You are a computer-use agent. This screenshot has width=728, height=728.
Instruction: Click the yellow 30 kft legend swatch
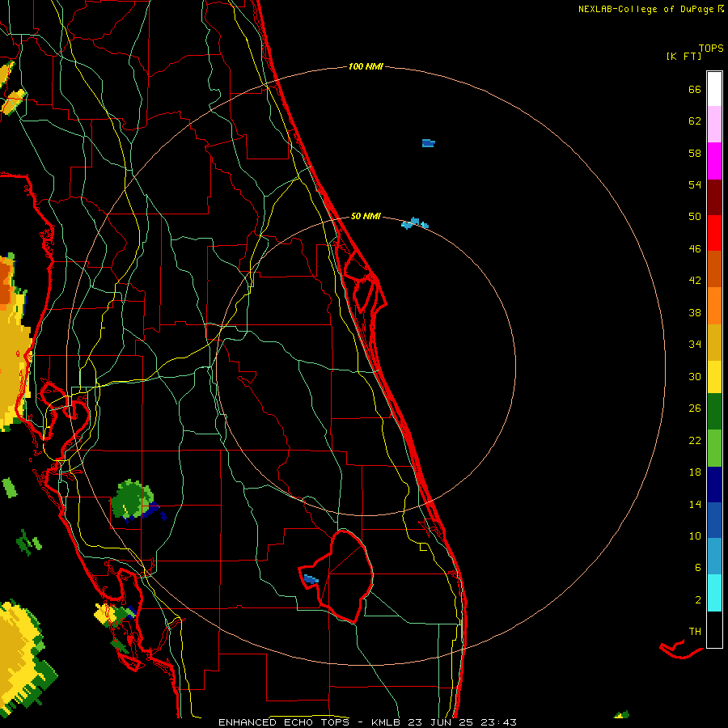714,376
